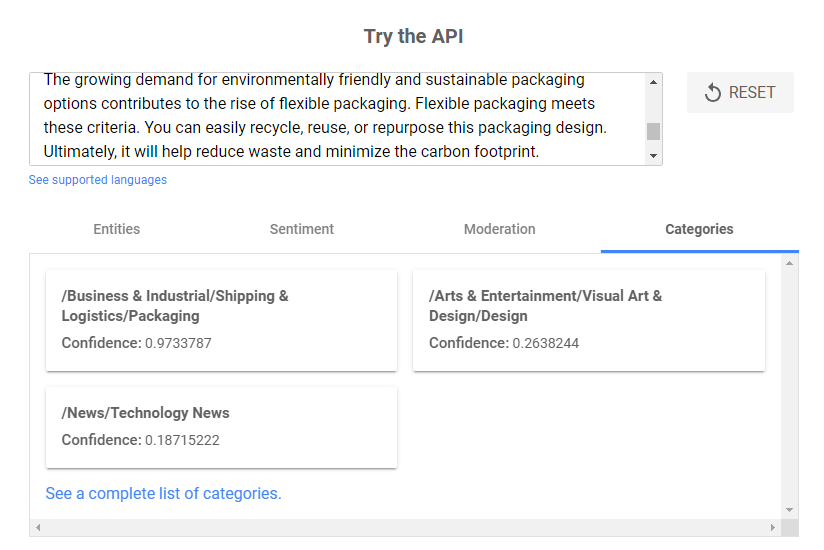Click the horizontal scrollbar track in the results panel

tap(405, 527)
